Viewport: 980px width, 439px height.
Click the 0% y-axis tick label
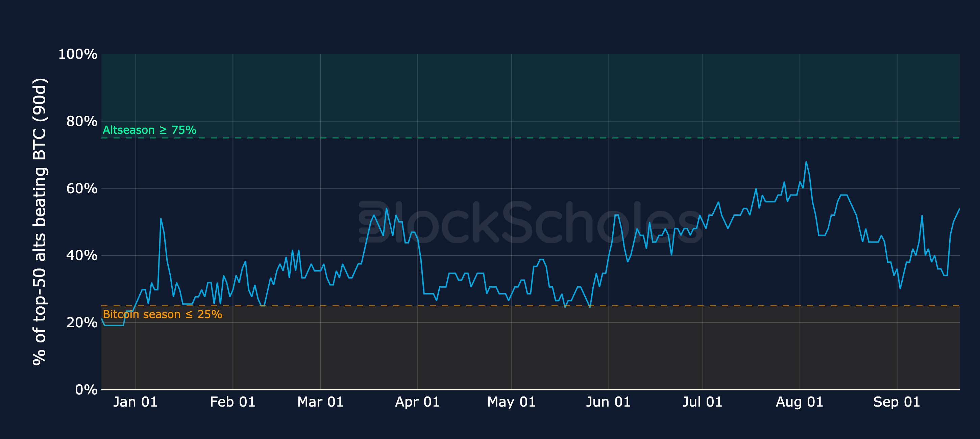[86, 390]
